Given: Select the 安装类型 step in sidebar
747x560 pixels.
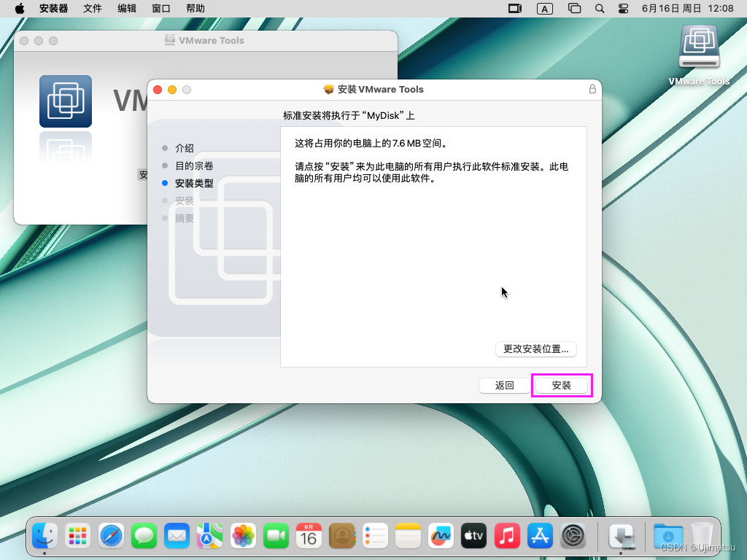Looking at the screenshot, I should [194, 183].
